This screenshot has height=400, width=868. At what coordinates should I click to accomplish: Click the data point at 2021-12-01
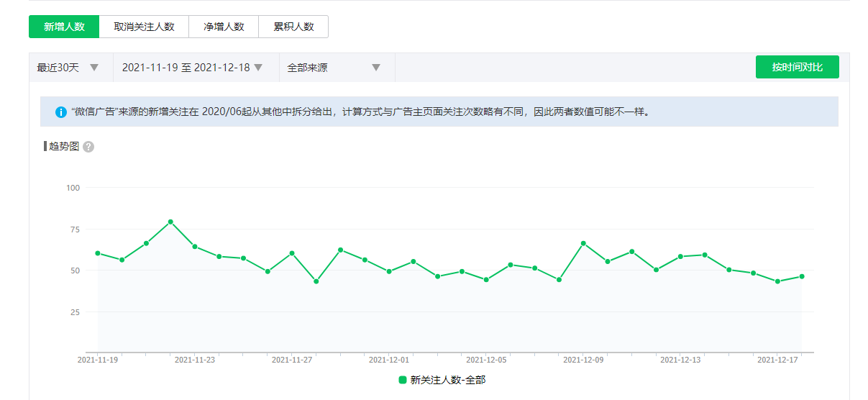pos(389,271)
